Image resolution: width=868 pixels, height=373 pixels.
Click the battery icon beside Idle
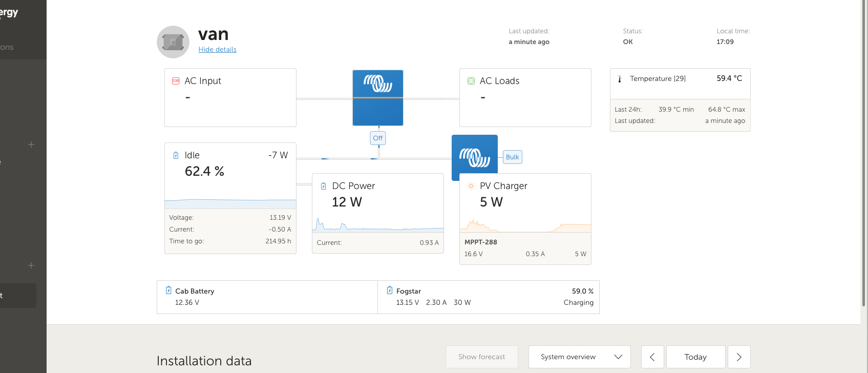pyautogui.click(x=176, y=155)
